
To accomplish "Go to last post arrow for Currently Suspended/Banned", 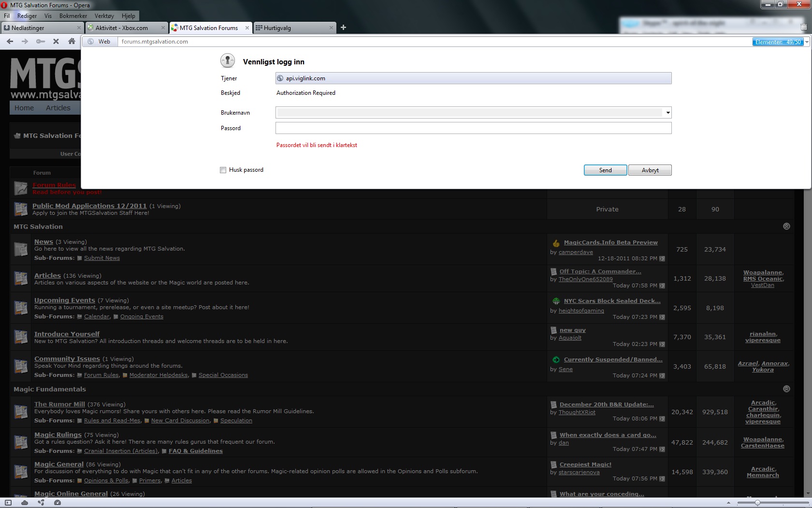I will pyautogui.click(x=662, y=376).
